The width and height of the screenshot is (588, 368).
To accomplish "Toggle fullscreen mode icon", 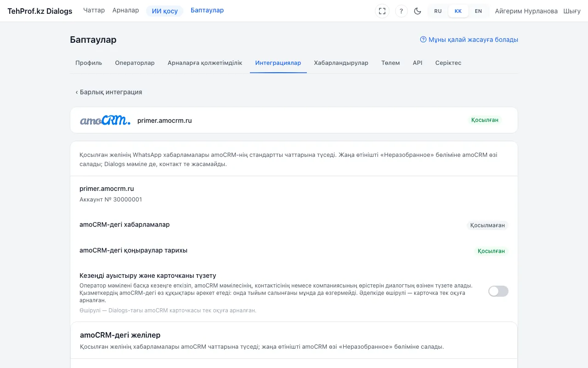I will 382,11.
